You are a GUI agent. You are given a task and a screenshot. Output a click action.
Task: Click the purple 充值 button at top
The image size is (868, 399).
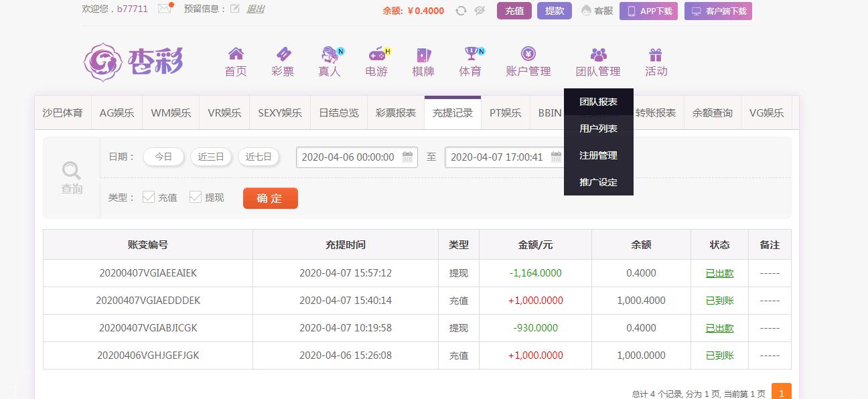(514, 11)
